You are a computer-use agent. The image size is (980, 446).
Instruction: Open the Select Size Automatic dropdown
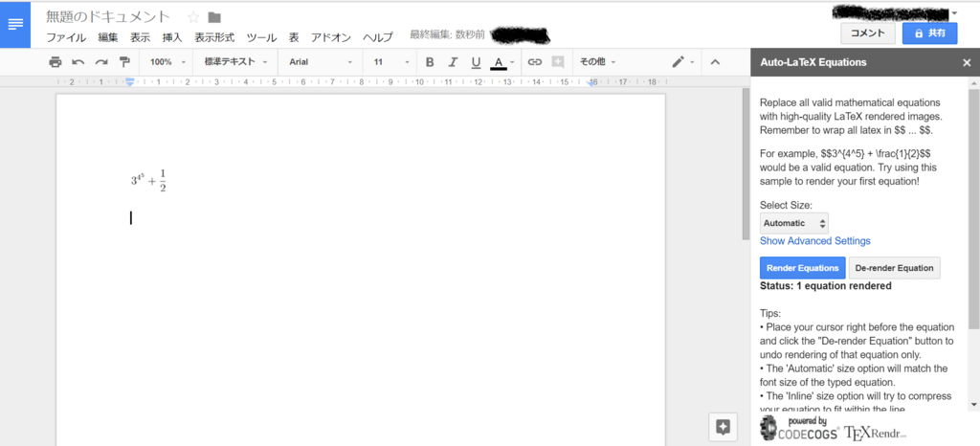pos(794,223)
